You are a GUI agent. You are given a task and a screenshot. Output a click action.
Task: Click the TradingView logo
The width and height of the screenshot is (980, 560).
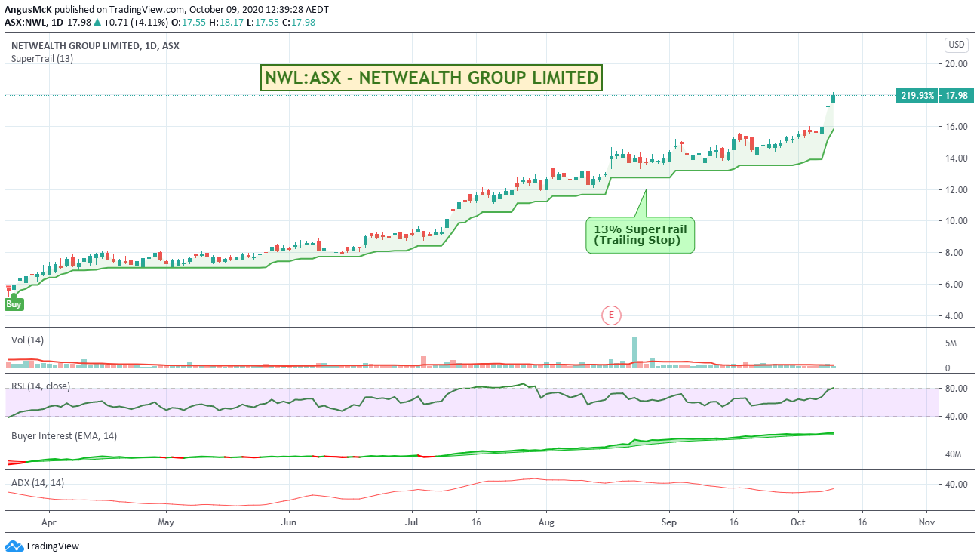[41, 546]
